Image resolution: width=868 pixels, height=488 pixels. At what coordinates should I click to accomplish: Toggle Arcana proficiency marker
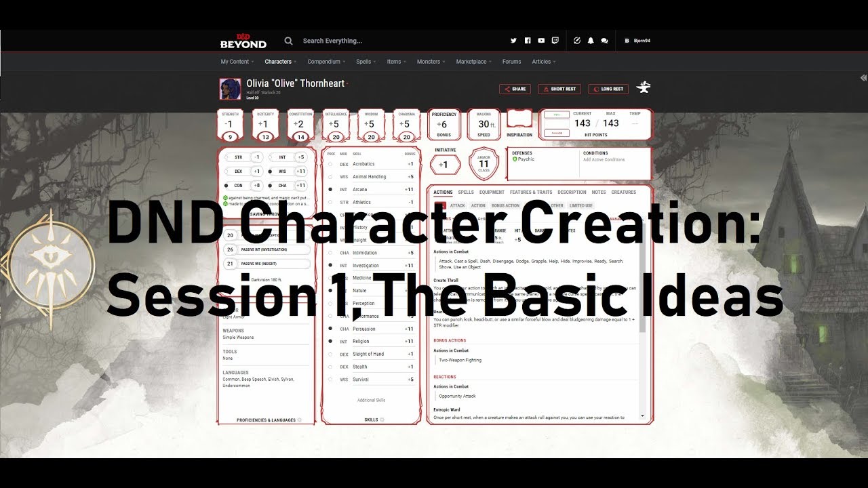click(x=330, y=189)
